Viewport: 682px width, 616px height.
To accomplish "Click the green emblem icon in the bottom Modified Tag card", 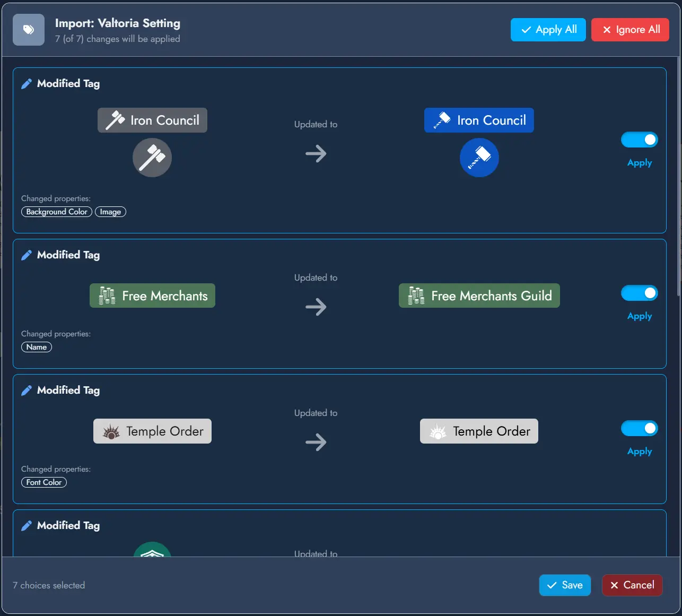I will click(152, 552).
